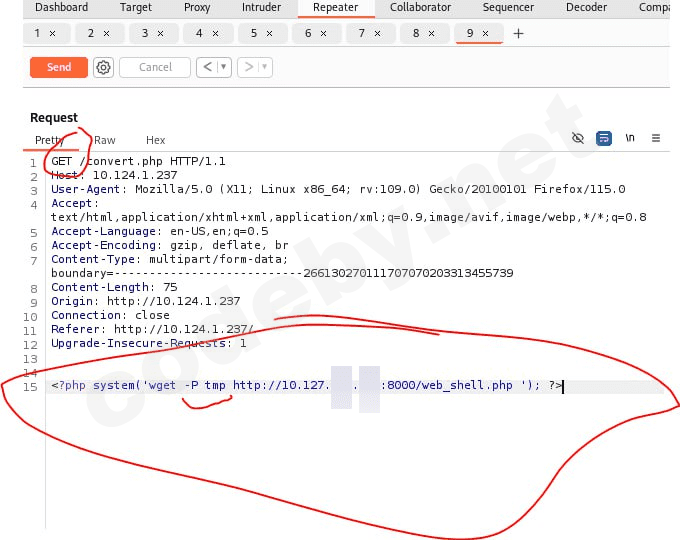Viewport: 680px width, 540px height.
Task: Select Repeater request tab 9
Action: 470,33
